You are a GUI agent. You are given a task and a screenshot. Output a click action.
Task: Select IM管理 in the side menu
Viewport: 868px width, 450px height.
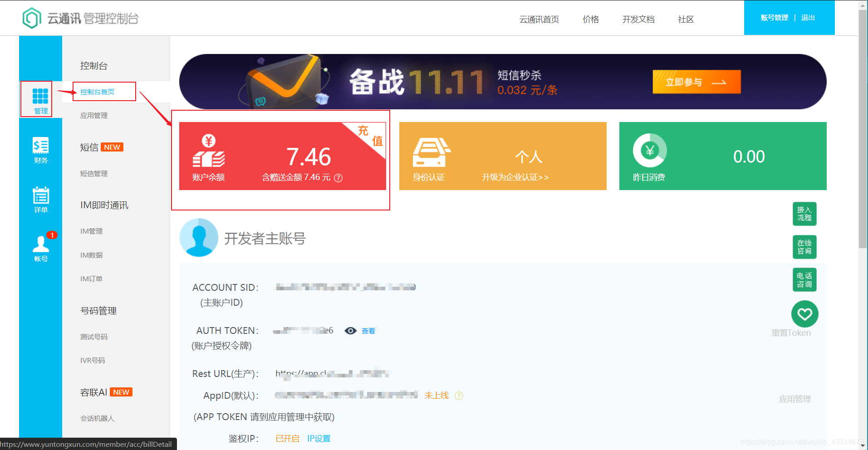(x=91, y=231)
